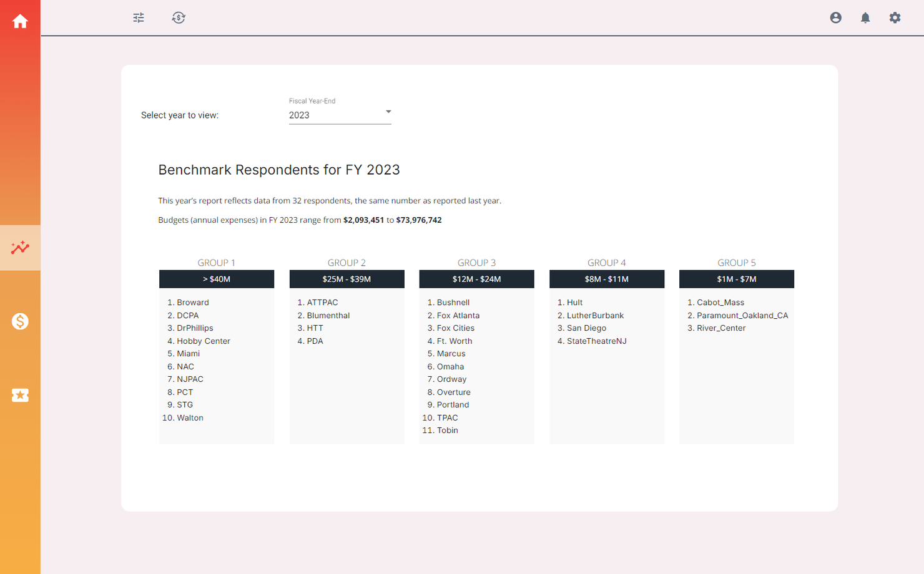Check notifications via the bell icon
The image size is (924, 574).
click(865, 17)
